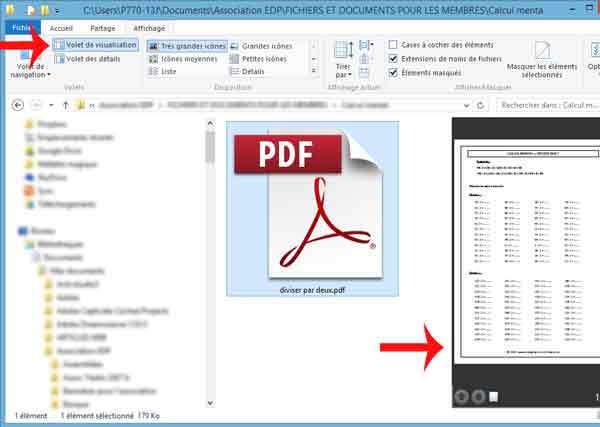Open the recent locations dropdown arrow

pyautogui.click(x=51, y=105)
